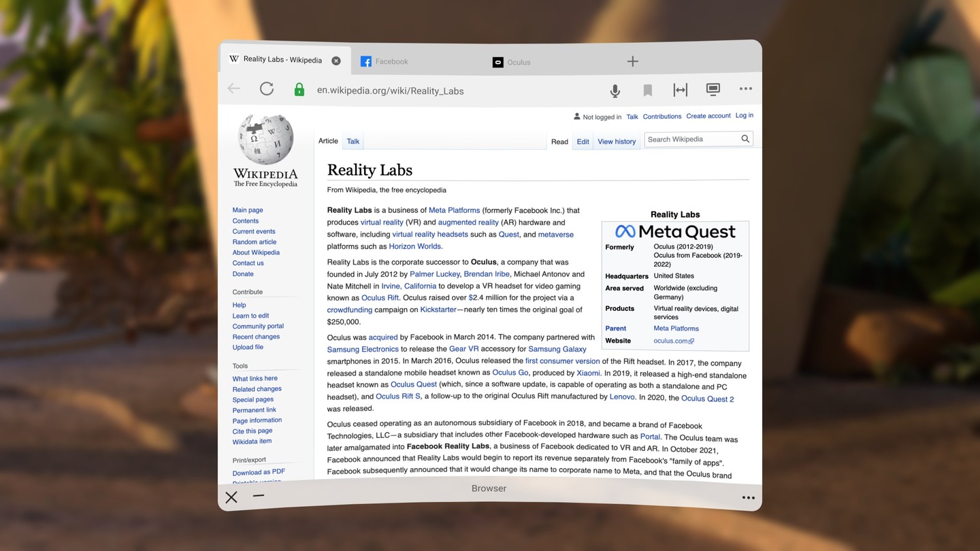Image resolution: width=980 pixels, height=551 pixels.
Task: Open browser toolbar more options menu
Action: [x=746, y=88]
